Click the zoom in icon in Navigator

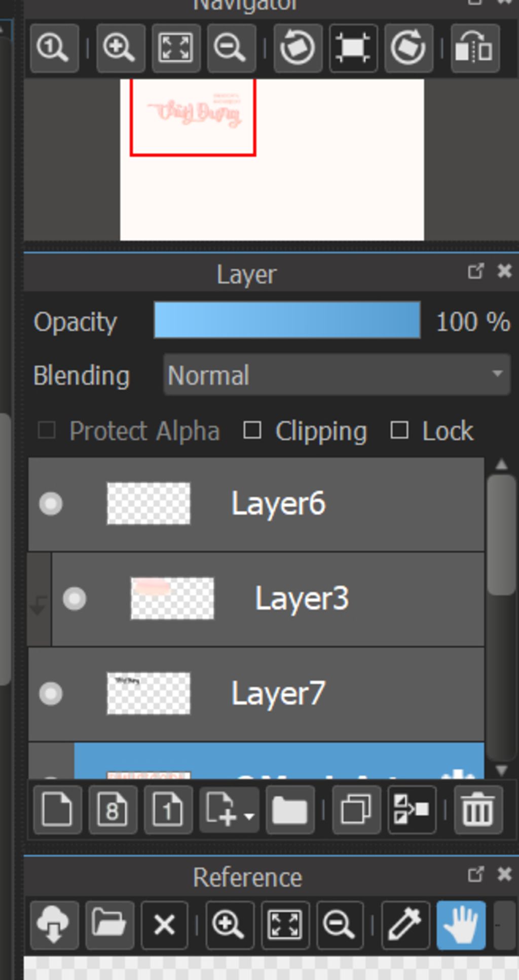click(x=119, y=48)
